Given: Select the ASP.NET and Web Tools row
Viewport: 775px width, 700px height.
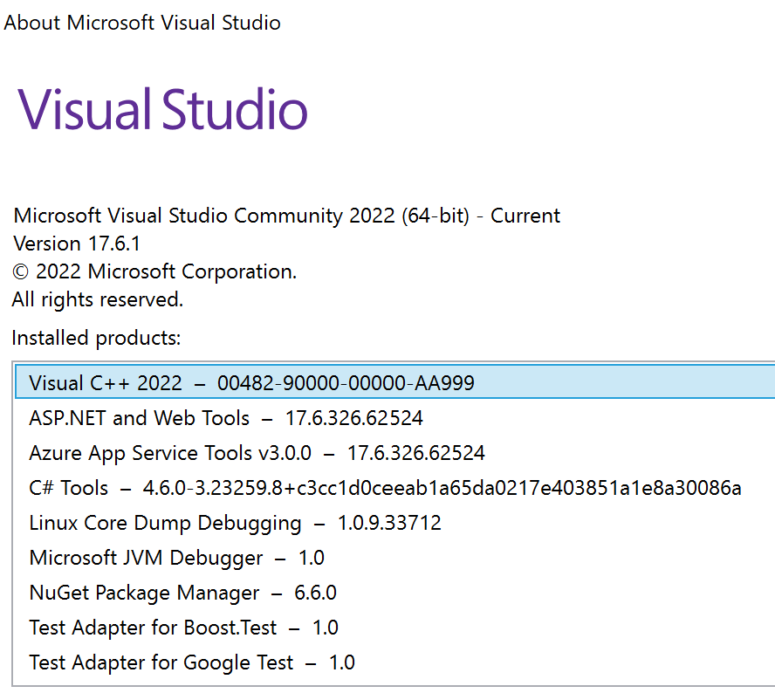Looking at the screenshot, I should coord(394,418).
